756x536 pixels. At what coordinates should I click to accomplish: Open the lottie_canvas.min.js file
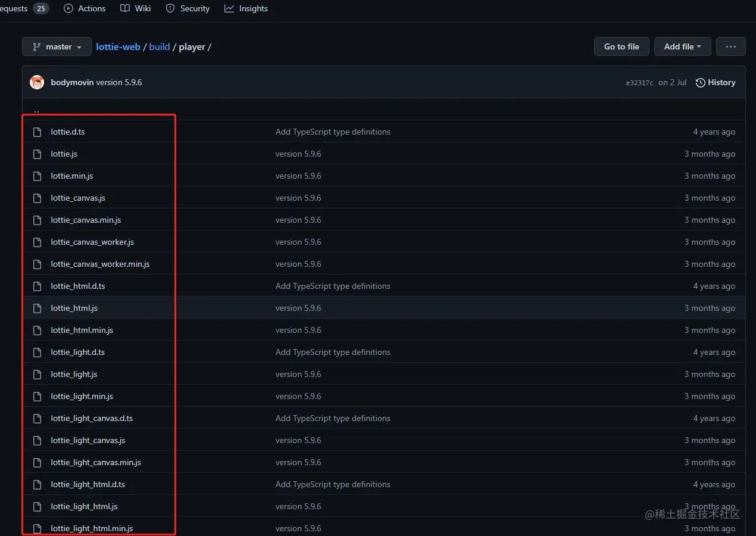[x=86, y=220]
